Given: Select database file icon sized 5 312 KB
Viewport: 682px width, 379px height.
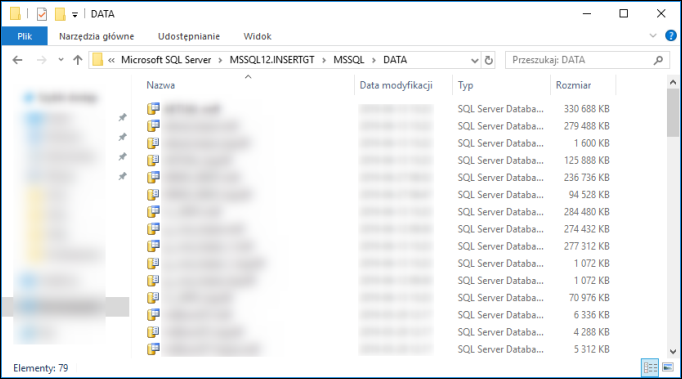Looking at the screenshot, I should (153, 349).
